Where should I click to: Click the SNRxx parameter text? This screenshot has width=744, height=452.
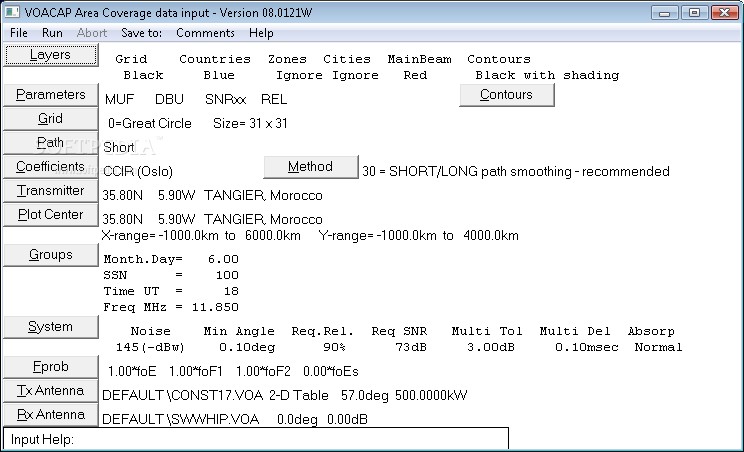point(225,99)
